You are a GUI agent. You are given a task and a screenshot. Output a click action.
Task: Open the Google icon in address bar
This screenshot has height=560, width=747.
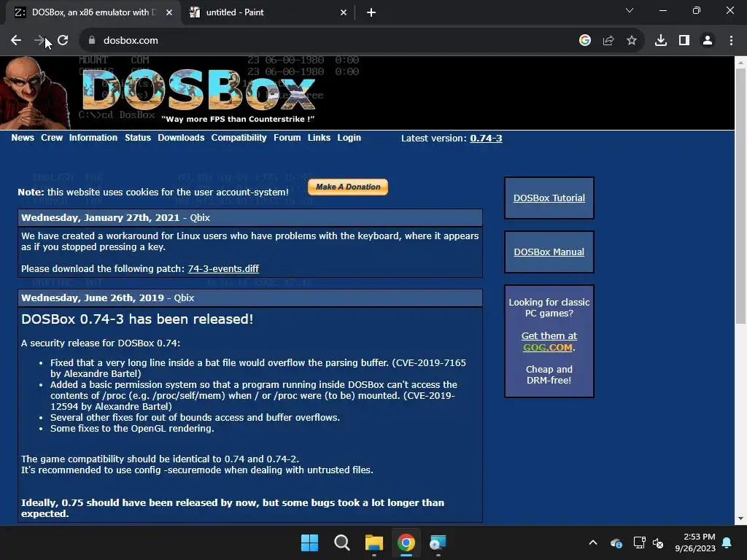(x=585, y=41)
